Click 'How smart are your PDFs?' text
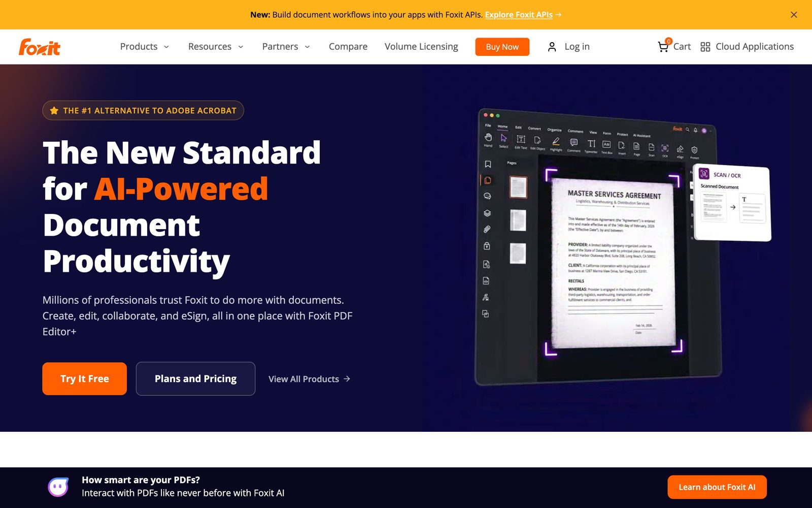Screen dimensions: 812x508 141,480
